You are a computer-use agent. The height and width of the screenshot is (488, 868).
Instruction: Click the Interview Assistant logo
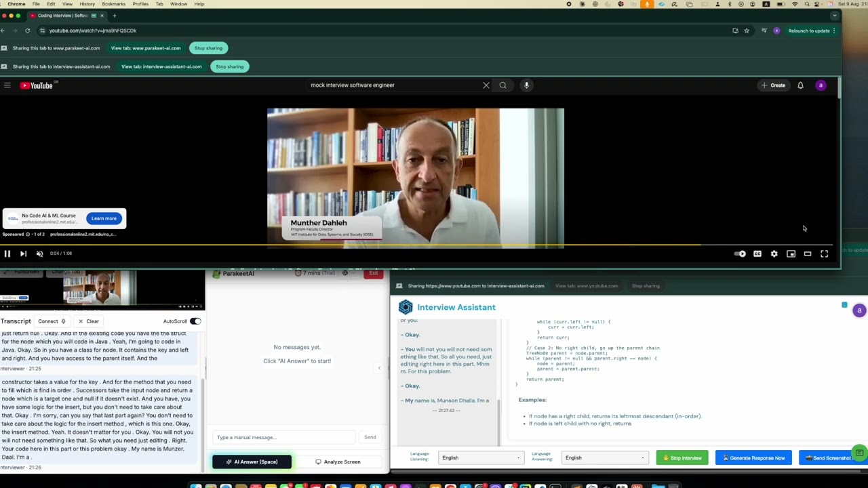406,307
